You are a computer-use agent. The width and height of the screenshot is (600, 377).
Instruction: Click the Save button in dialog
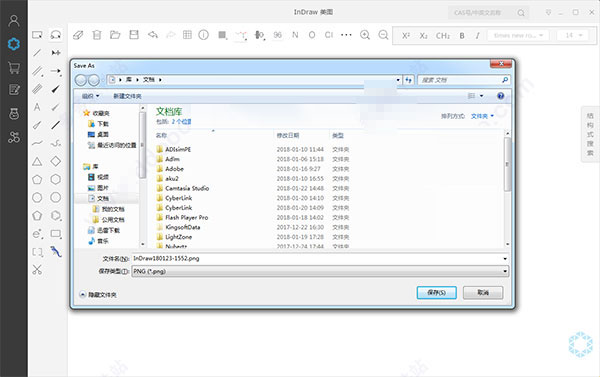pyautogui.click(x=437, y=292)
